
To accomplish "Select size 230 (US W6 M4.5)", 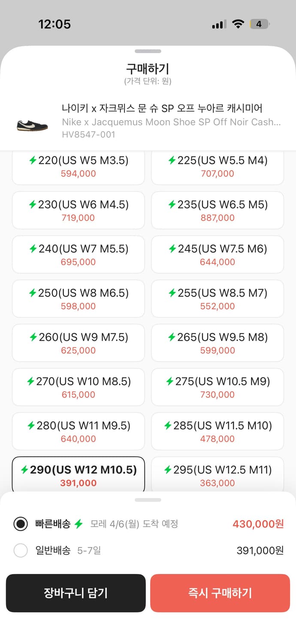I will 79,210.
